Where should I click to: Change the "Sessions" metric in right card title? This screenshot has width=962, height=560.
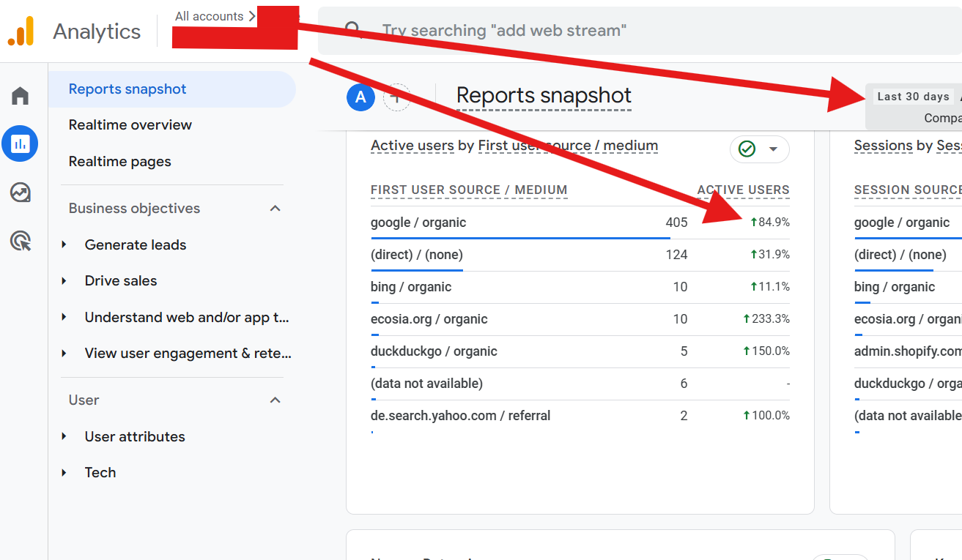point(883,146)
